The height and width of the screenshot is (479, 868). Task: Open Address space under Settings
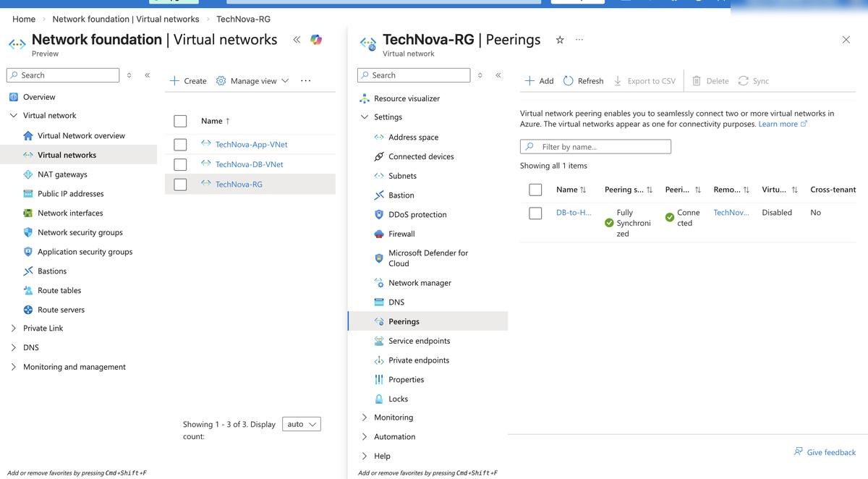[413, 137]
